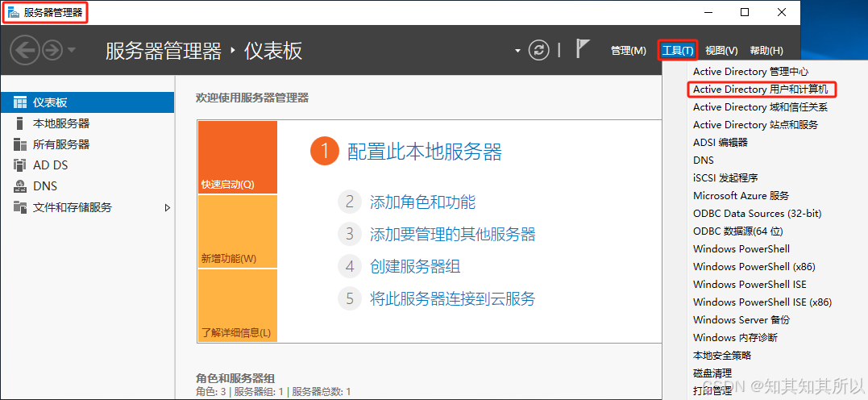Click the 新增功能(W) tile

coord(238,231)
